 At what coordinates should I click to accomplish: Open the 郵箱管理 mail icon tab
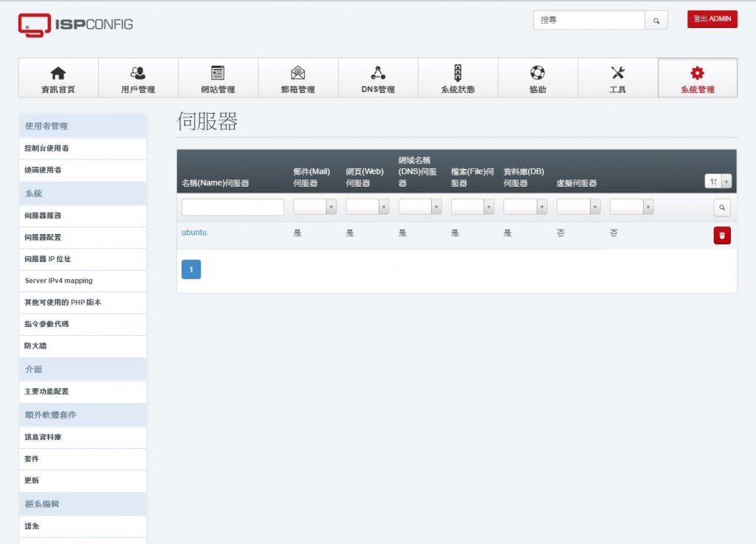(298, 78)
